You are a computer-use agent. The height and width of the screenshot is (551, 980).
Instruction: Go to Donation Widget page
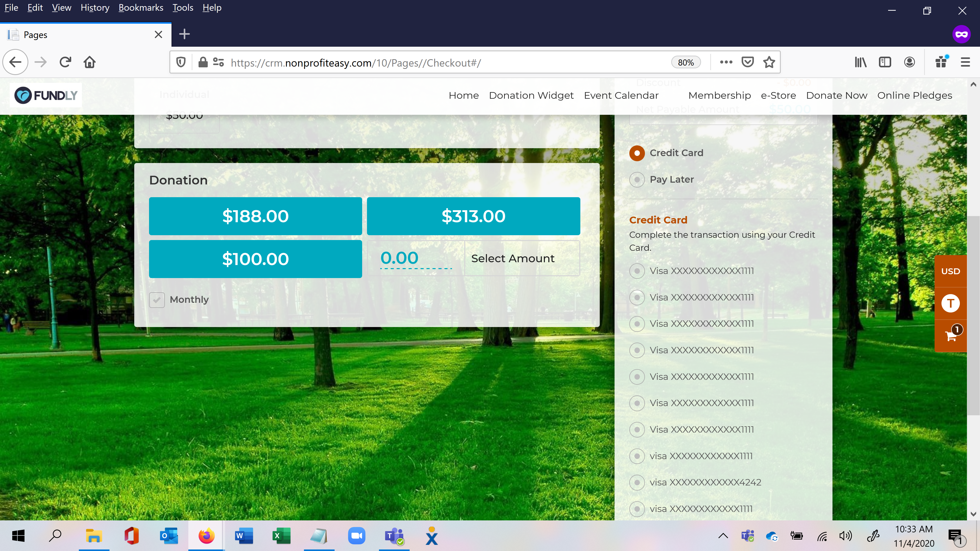pyautogui.click(x=531, y=95)
